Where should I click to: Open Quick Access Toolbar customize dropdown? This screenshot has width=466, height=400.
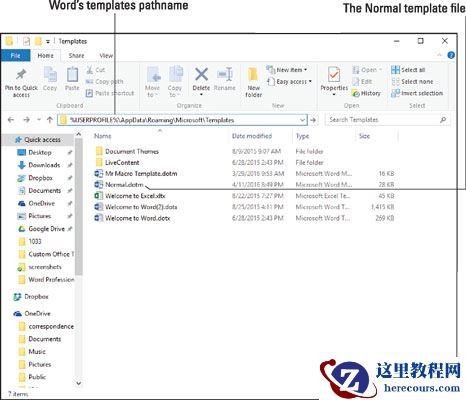(48, 41)
